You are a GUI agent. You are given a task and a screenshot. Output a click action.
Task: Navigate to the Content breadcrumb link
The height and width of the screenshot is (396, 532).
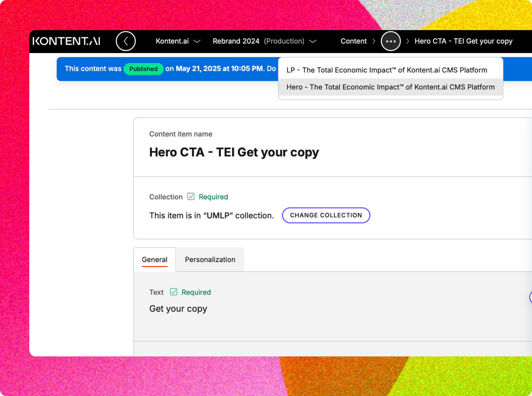tap(353, 41)
